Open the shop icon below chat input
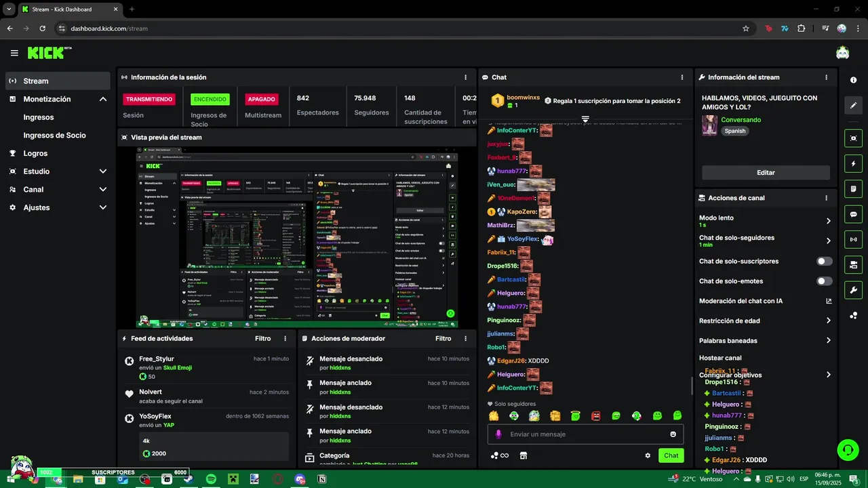Image resolution: width=868 pixels, height=488 pixels. [523, 455]
